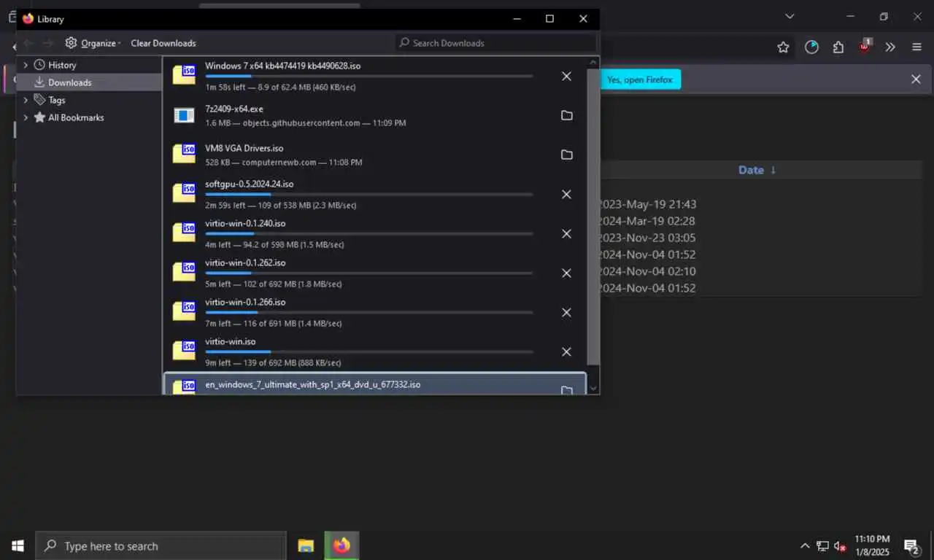Click the Firefox taskbar icon
This screenshot has width=934, height=560.
[341, 545]
